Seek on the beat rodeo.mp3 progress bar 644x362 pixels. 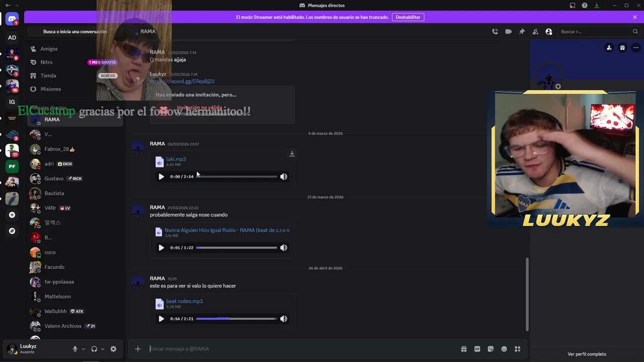coord(236,319)
